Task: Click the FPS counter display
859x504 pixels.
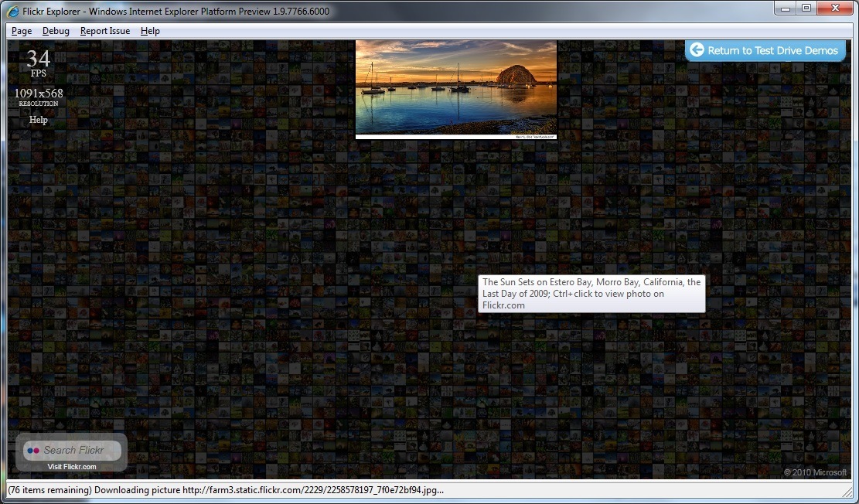Action: point(37,62)
